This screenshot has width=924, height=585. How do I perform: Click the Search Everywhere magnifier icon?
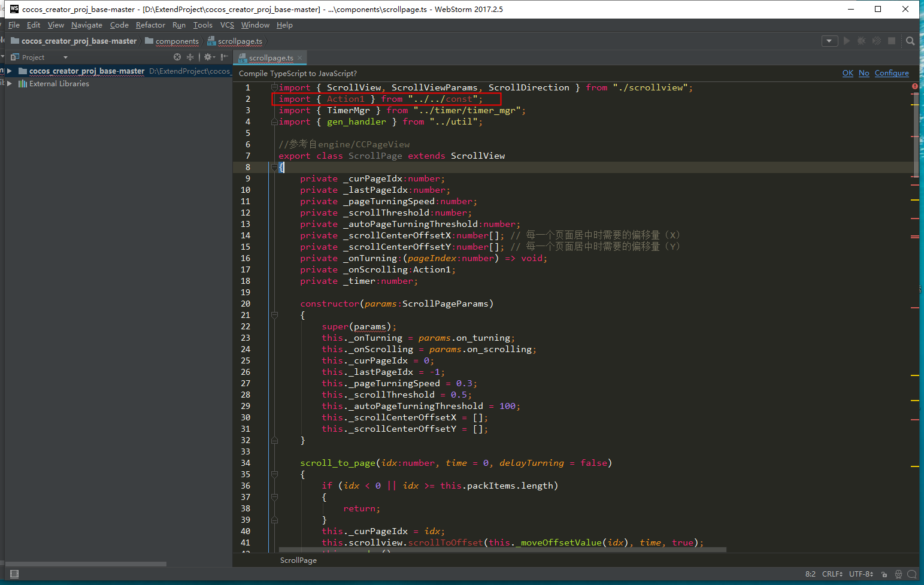point(910,41)
